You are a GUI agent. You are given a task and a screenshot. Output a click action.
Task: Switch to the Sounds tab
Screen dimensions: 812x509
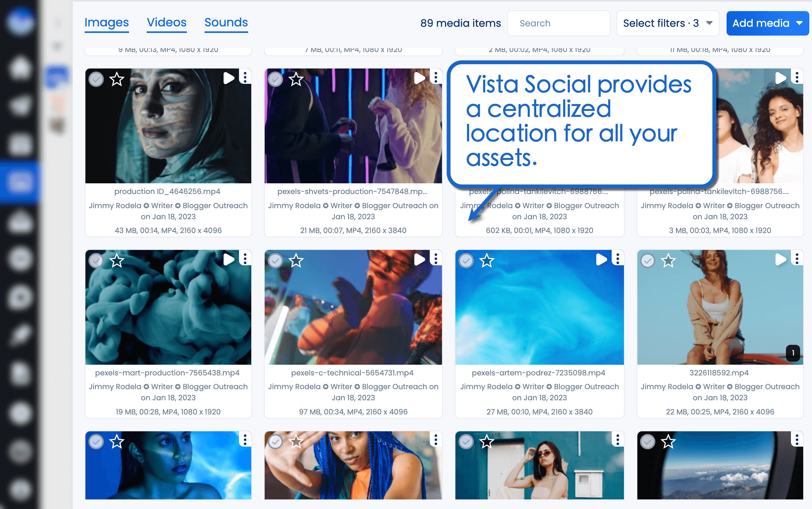[226, 22]
